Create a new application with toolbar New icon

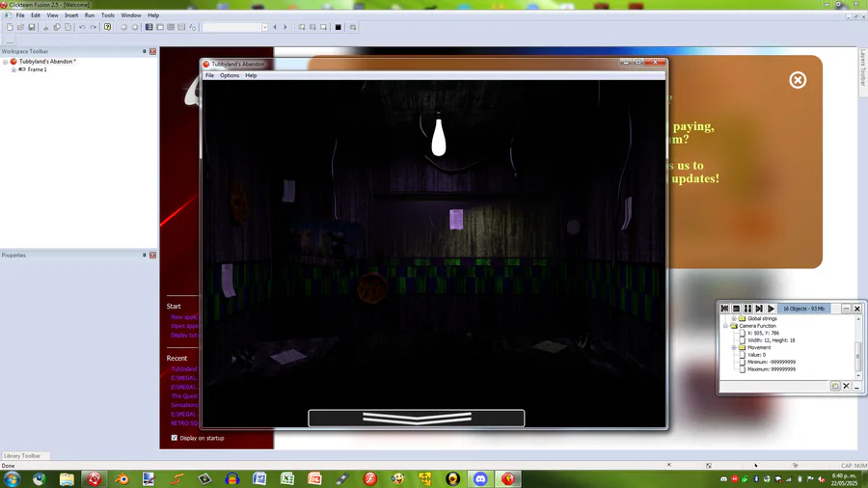[x=10, y=27]
